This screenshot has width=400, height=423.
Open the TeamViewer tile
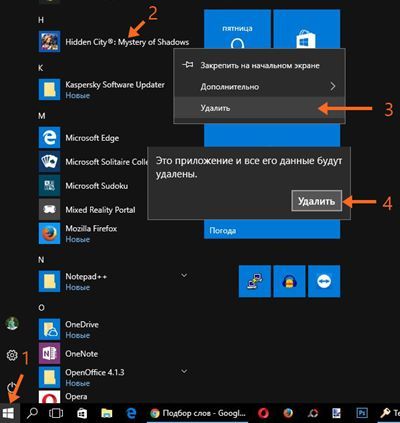click(x=324, y=281)
